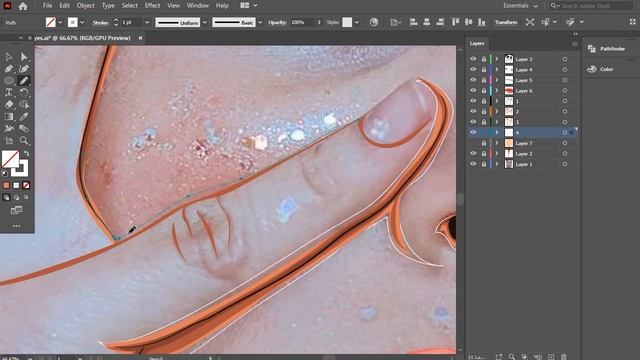Expand Layer 6 contents arrow
The width and height of the screenshot is (640, 360).
click(497, 91)
